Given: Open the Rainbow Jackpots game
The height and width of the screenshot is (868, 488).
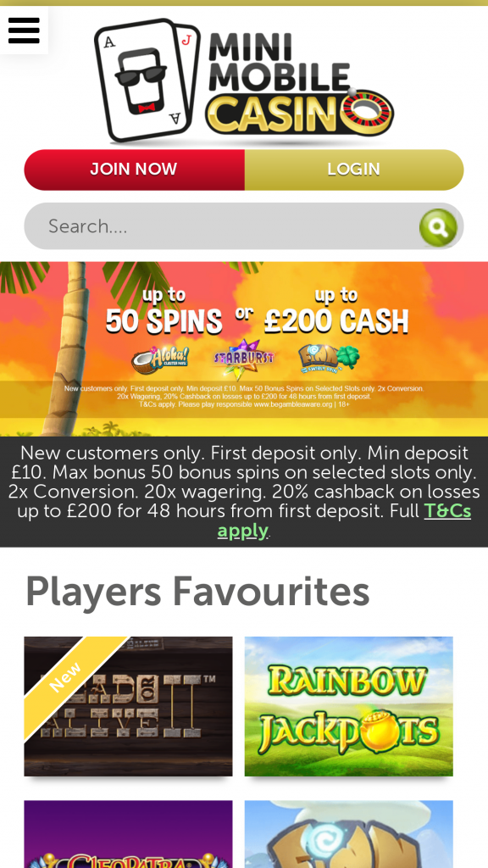Looking at the screenshot, I should [x=348, y=706].
